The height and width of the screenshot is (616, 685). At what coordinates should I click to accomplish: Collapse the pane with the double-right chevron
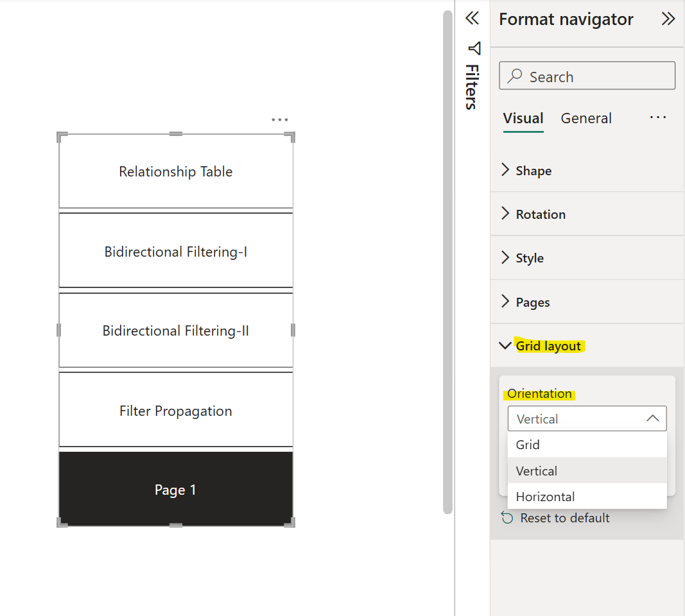coord(668,19)
